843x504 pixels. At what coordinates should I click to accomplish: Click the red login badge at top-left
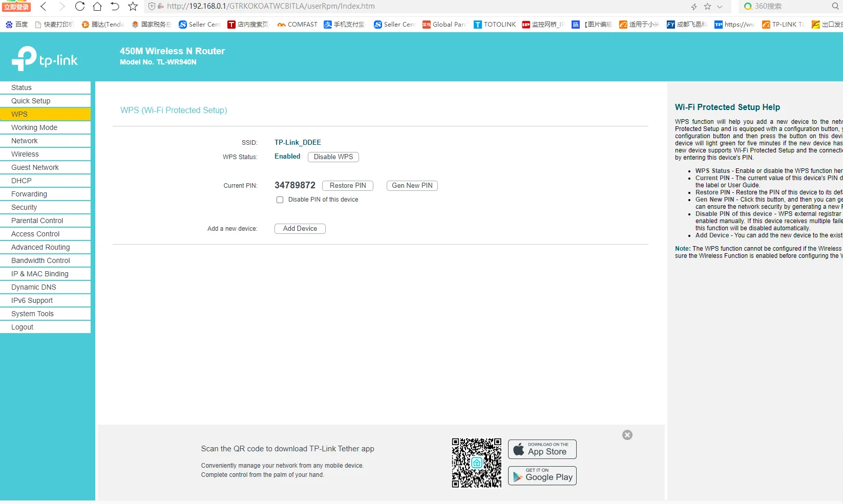[x=16, y=7]
